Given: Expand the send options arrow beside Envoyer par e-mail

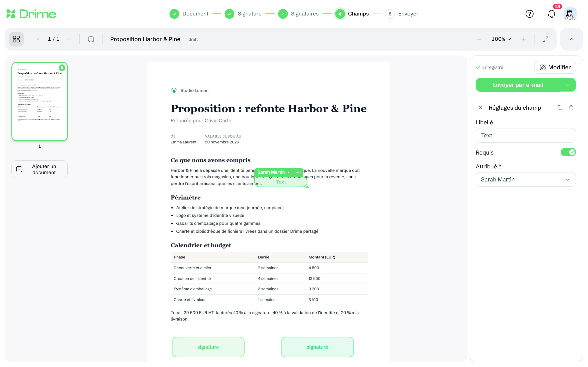Looking at the screenshot, I should (568, 85).
